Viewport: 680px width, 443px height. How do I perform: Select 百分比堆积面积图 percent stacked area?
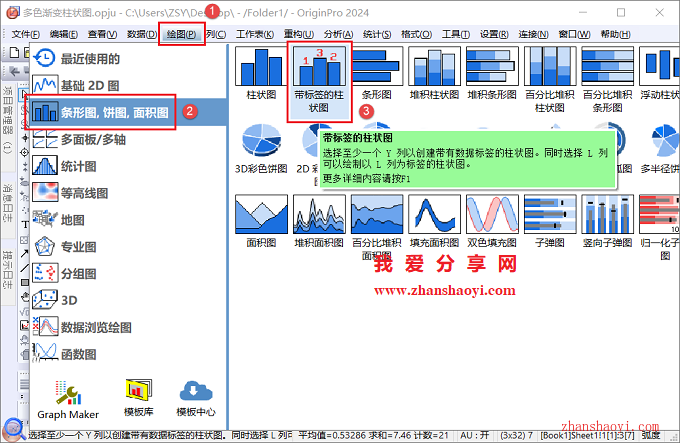pyautogui.click(x=377, y=228)
